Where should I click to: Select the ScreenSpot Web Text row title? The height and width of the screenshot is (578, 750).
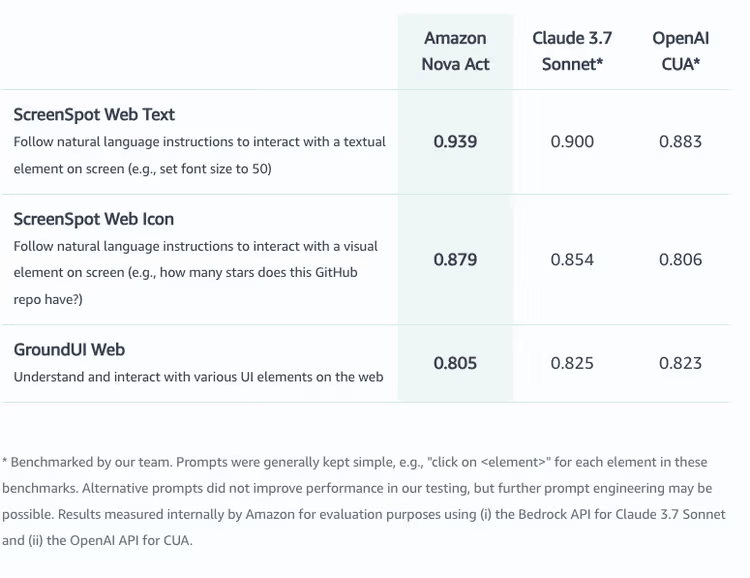tap(94, 115)
